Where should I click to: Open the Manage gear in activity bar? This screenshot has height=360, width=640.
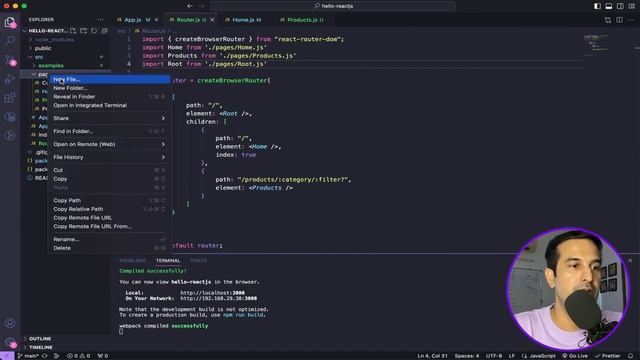(10, 342)
